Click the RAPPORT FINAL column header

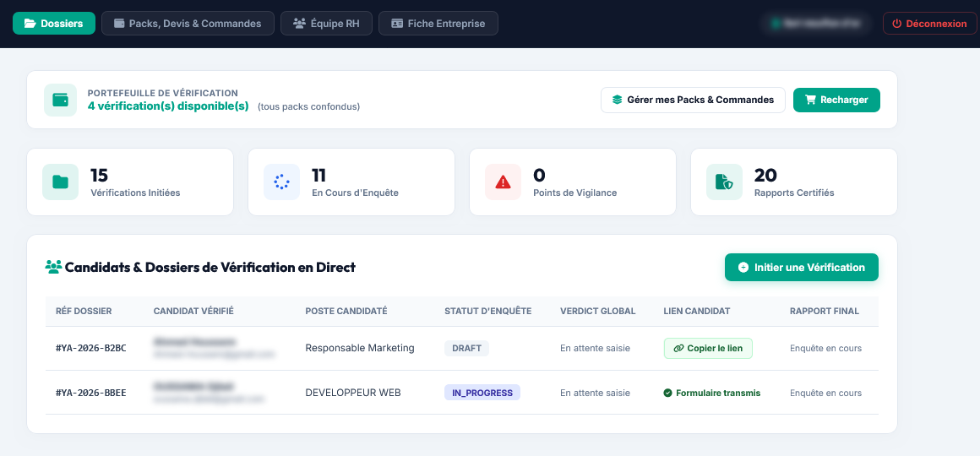click(x=825, y=311)
